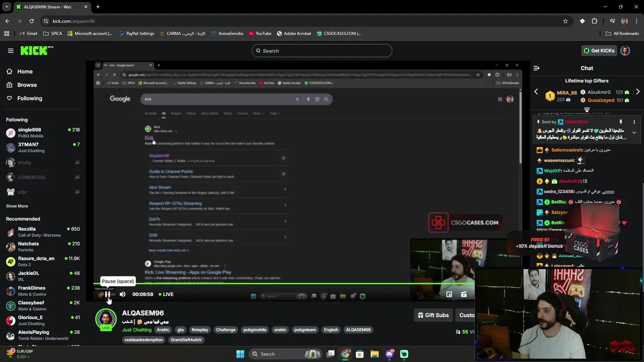Screen dimensions: 644x362
Task: Select the Challenge tag
Action: click(x=225, y=330)
